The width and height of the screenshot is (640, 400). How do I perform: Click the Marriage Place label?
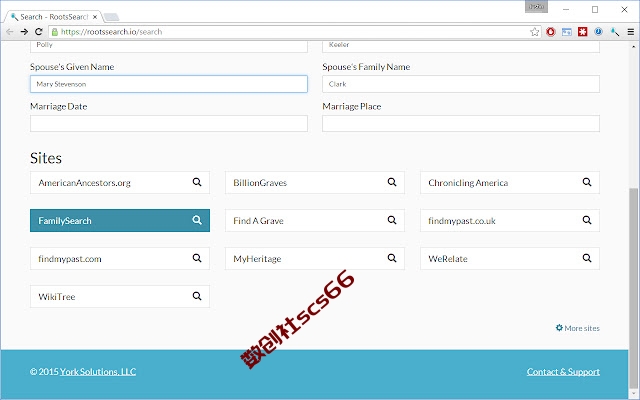click(x=351, y=107)
